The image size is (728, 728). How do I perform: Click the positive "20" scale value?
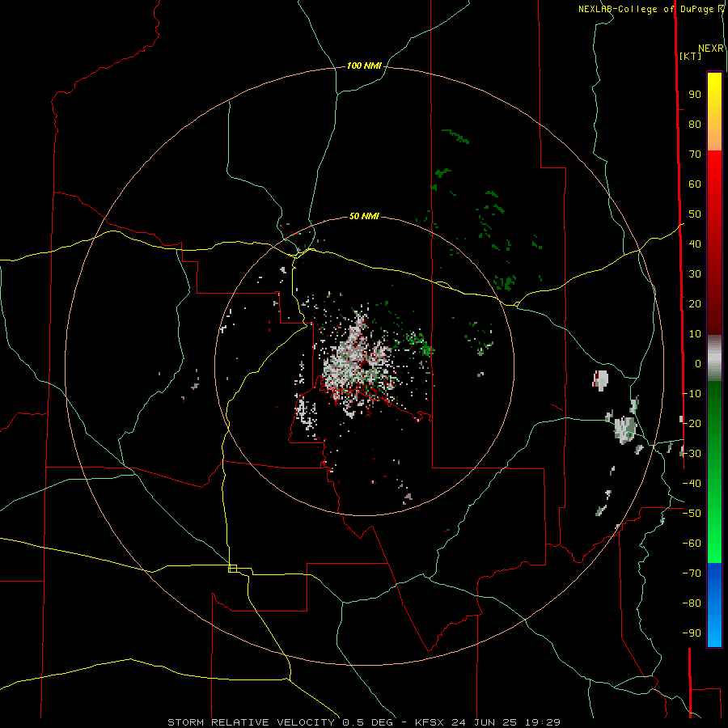(695, 303)
